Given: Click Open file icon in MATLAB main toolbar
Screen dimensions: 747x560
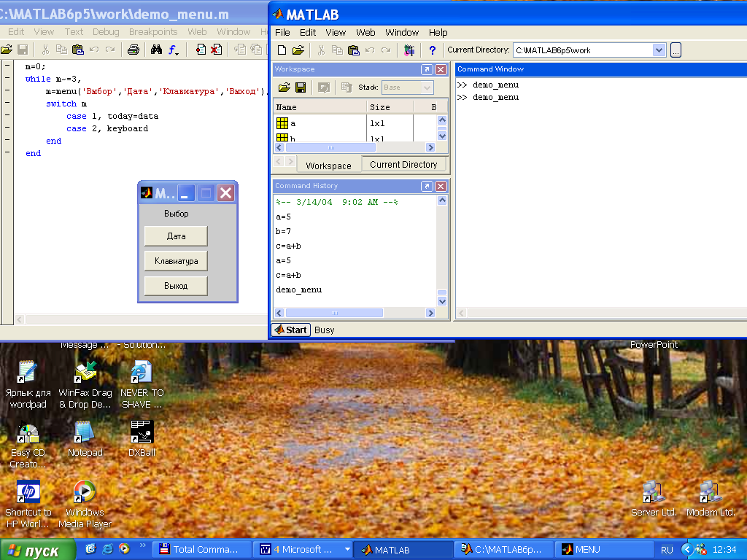Looking at the screenshot, I should point(298,50).
